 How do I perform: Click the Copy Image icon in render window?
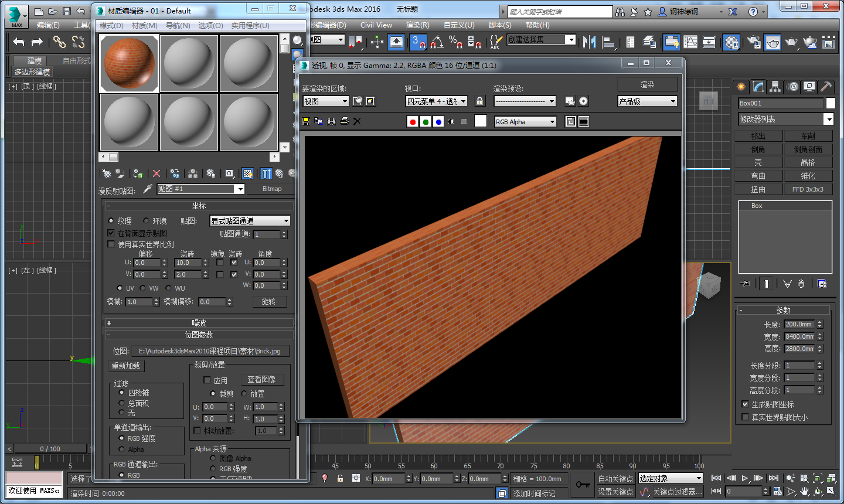click(x=318, y=121)
